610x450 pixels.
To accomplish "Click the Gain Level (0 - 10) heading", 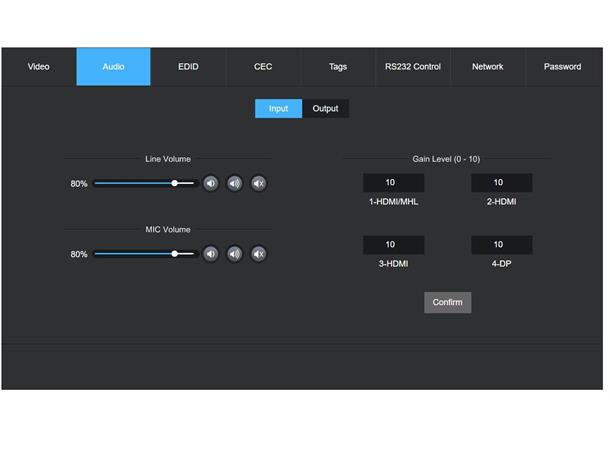I will tap(446, 159).
